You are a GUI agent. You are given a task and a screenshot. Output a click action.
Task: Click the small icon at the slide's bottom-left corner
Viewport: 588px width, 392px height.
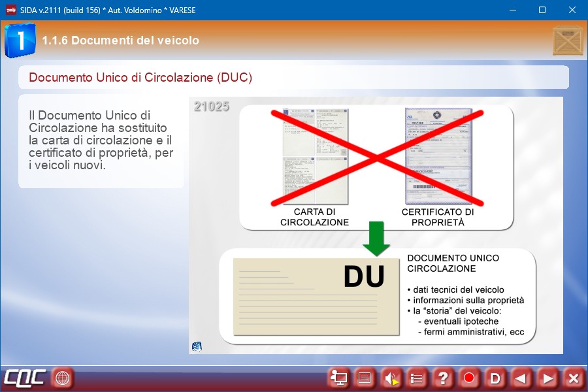click(197, 346)
